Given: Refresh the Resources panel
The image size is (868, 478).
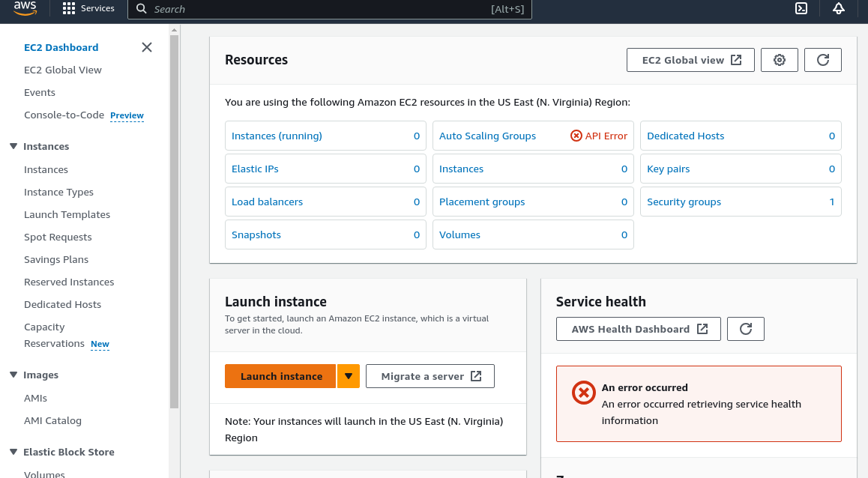Looking at the screenshot, I should tap(822, 60).
